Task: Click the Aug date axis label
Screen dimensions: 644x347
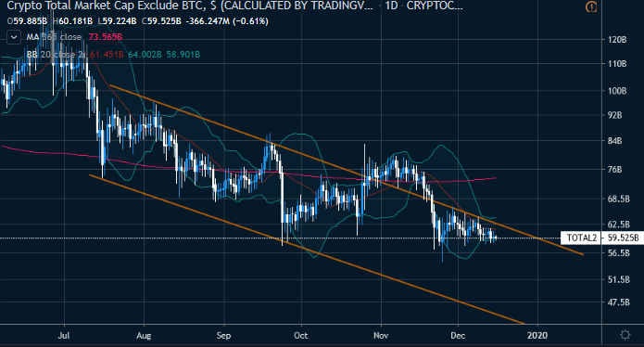Action: pos(144,336)
